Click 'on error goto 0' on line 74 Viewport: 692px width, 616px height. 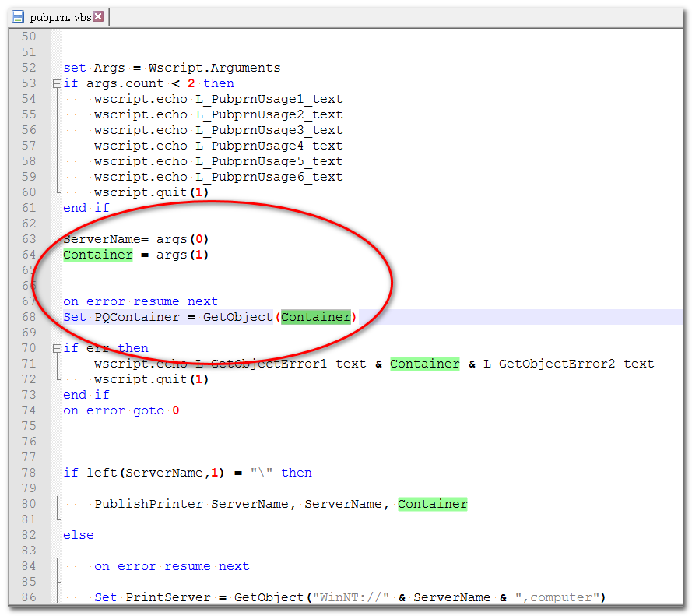click(x=121, y=410)
